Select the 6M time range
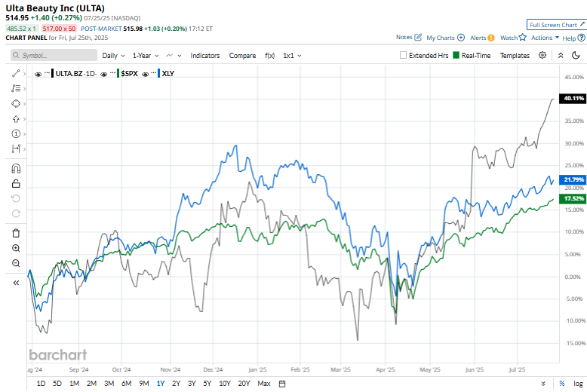 click(126, 384)
